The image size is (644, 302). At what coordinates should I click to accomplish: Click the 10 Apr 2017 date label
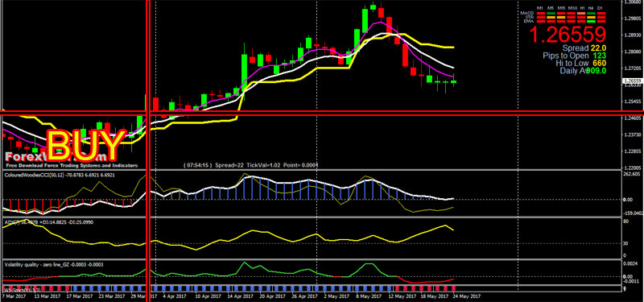click(209, 296)
